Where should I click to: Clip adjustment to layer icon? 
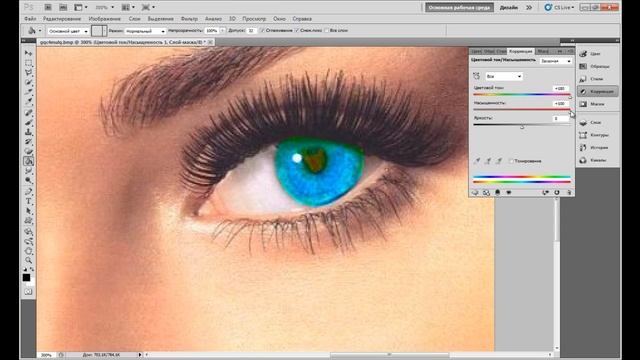[498, 192]
